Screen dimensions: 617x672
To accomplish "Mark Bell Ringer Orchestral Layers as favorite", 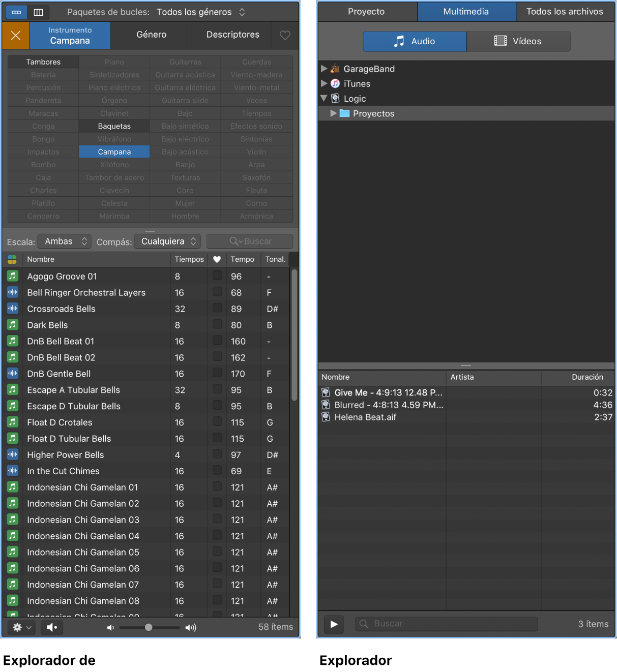I will pyautogui.click(x=217, y=291).
